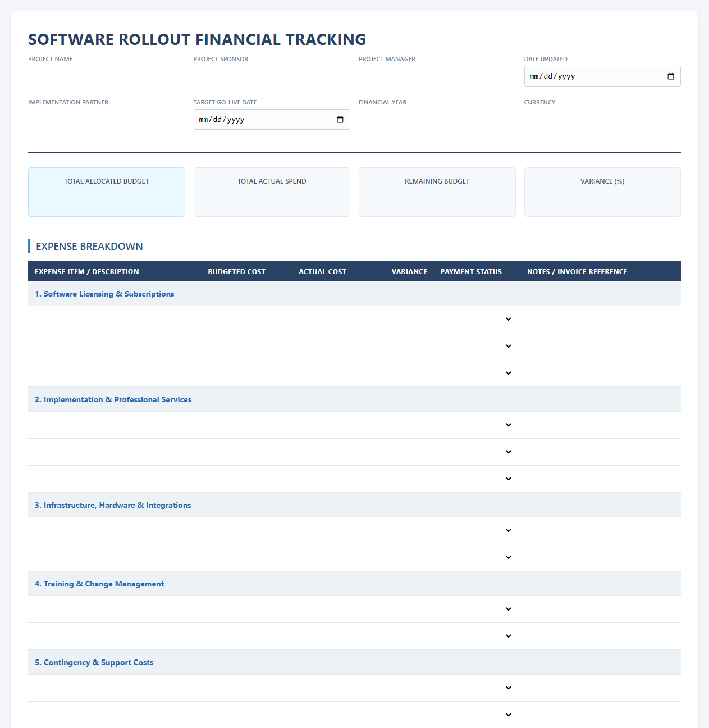709x728 pixels.
Task: Click the 'Expense Breakdown' section heading
Action: tap(89, 246)
